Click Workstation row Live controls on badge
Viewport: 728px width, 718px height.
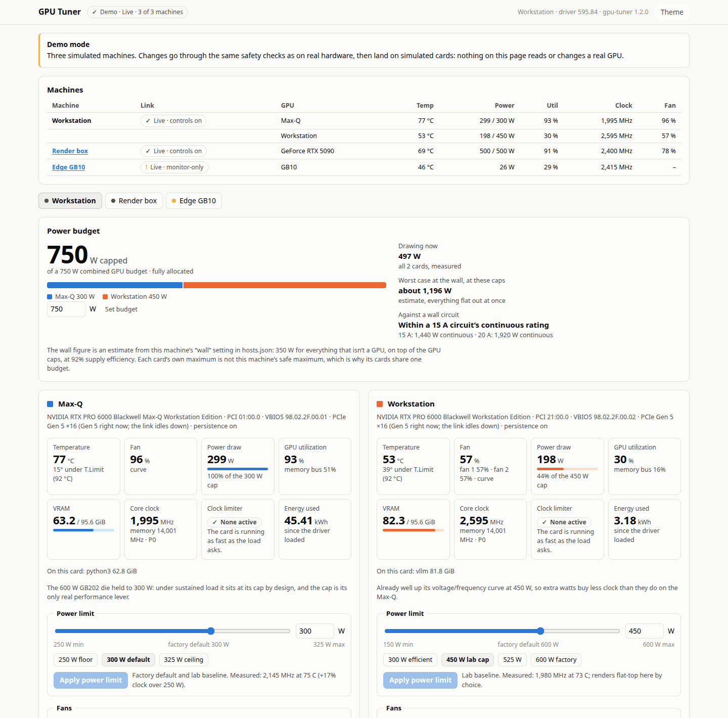tap(173, 121)
